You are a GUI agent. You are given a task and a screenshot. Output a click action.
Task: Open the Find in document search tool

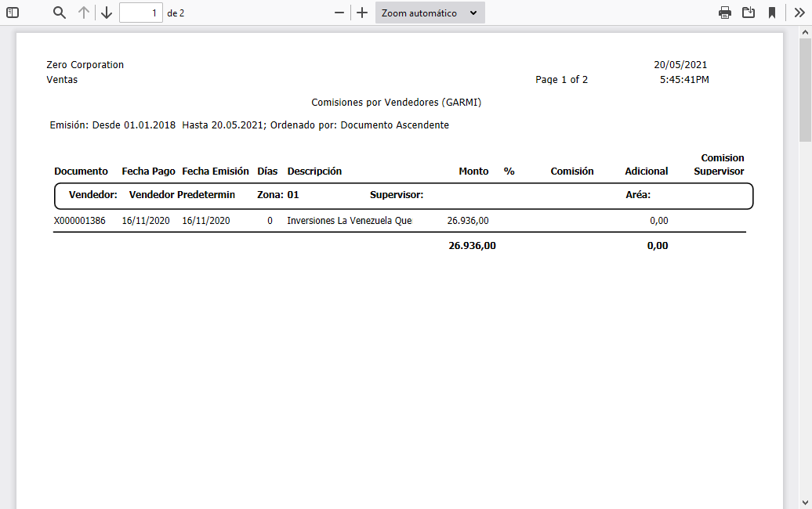59,13
